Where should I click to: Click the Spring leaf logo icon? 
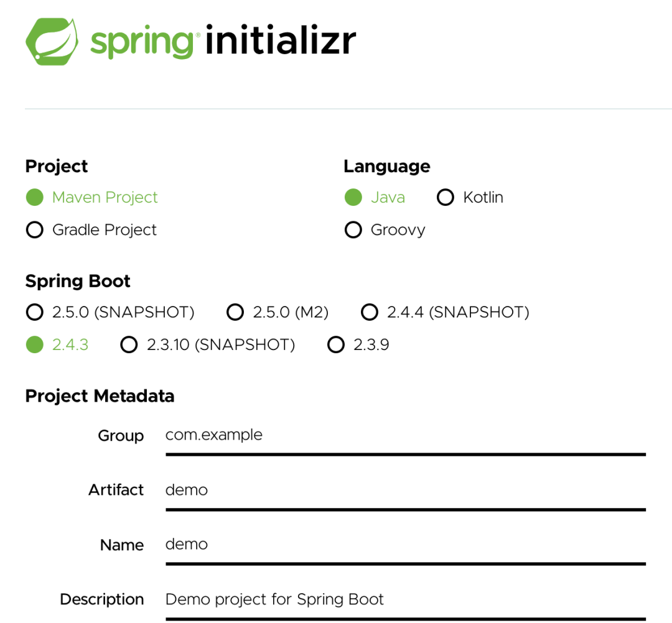[x=53, y=42]
